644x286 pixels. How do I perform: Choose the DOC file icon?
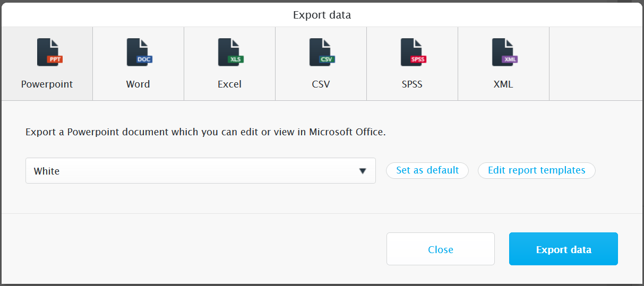pos(139,52)
